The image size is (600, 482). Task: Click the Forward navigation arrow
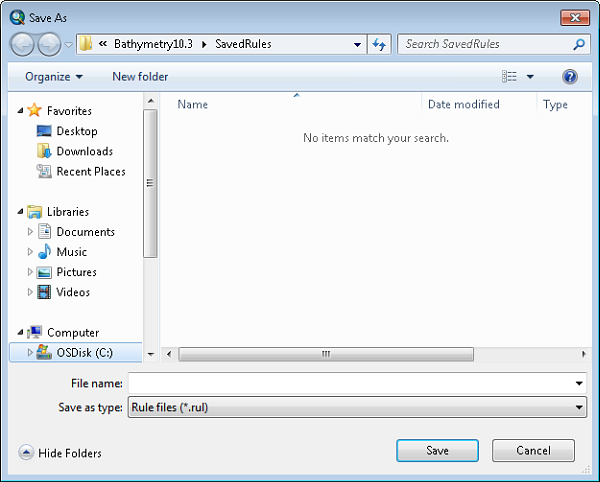[49, 44]
